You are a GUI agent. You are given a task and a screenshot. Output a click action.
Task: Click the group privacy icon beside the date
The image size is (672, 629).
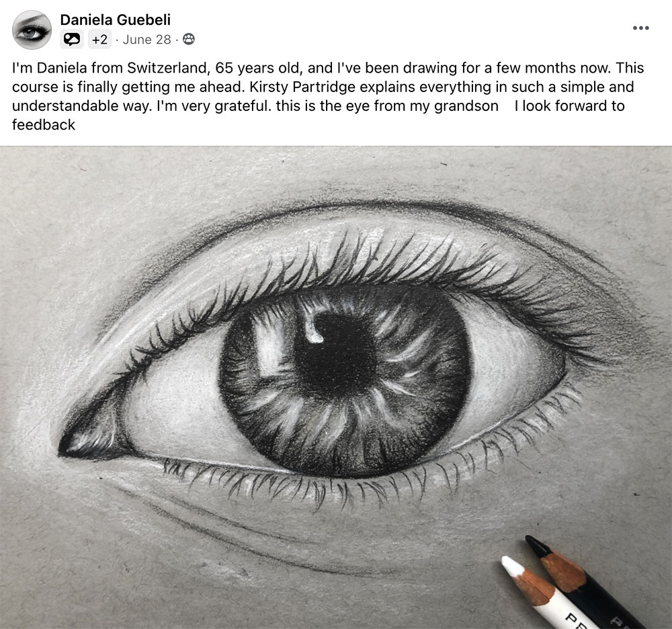coord(189,39)
